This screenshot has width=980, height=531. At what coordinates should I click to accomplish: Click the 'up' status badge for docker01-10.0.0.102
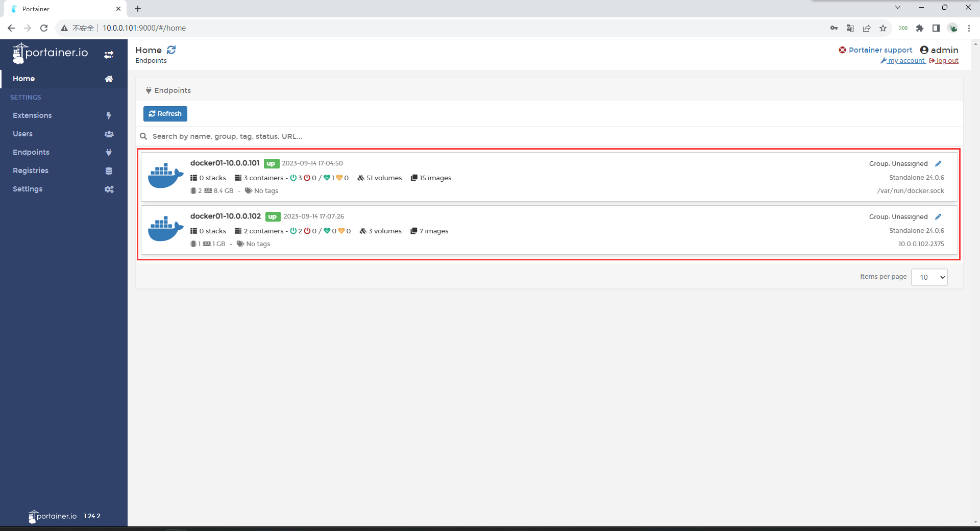[273, 216]
